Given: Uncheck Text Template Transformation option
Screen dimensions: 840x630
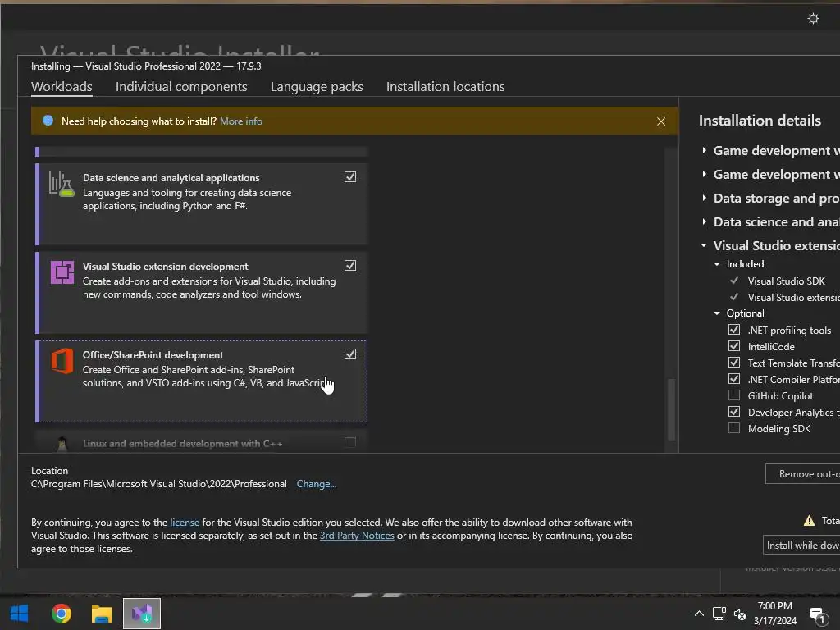Looking at the screenshot, I should click(x=734, y=363).
